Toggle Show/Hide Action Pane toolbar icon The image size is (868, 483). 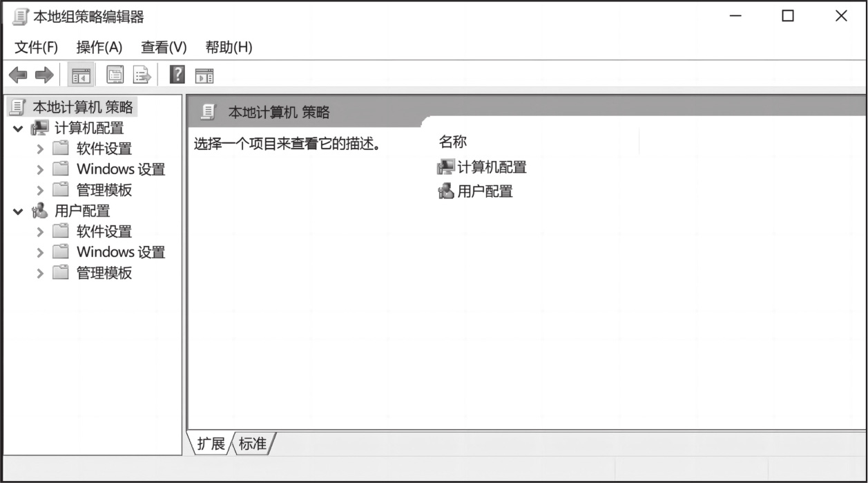click(x=204, y=75)
